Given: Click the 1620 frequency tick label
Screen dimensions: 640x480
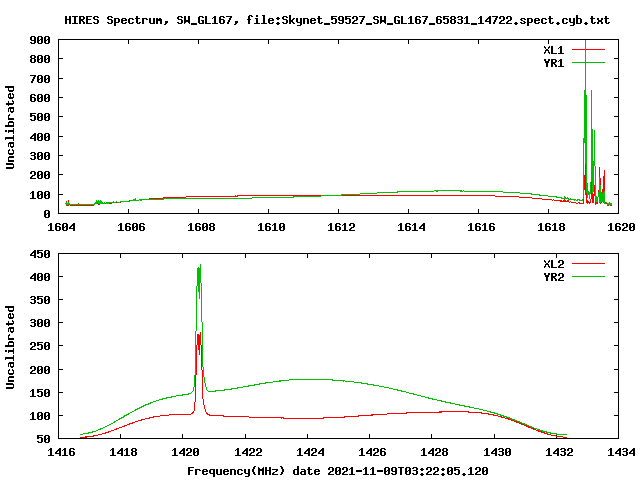Looking at the screenshot, I should click(621, 227).
